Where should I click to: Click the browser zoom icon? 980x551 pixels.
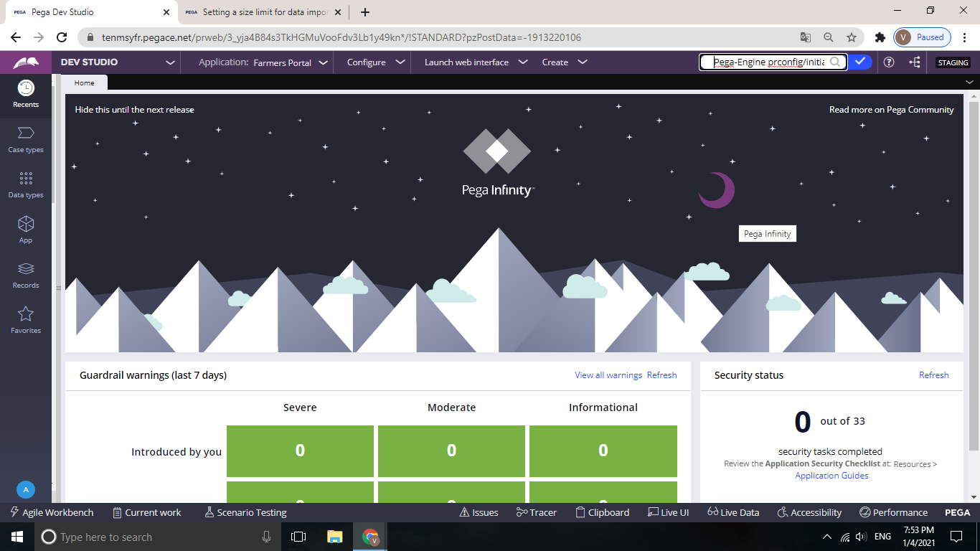tap(829, 37)
